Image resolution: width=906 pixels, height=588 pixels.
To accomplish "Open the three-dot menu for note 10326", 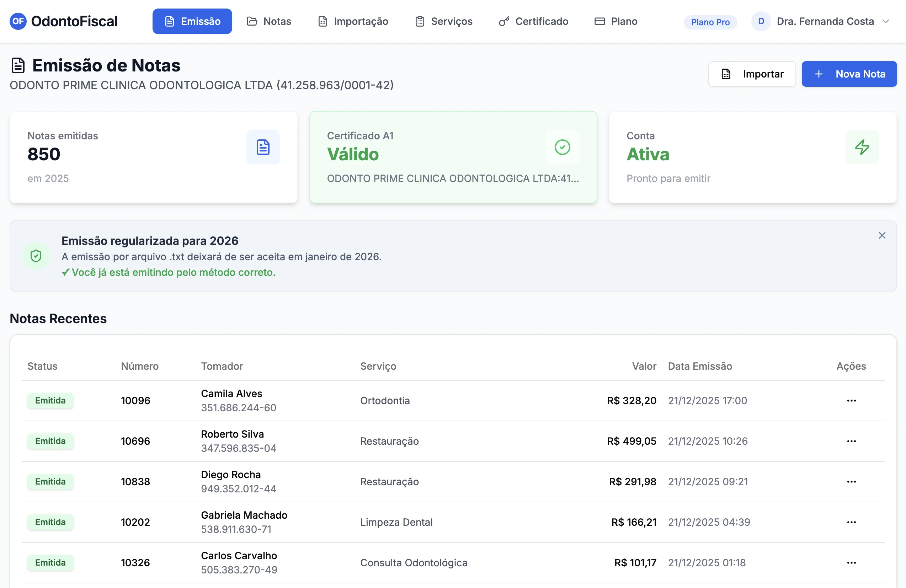I will [851, 563].
